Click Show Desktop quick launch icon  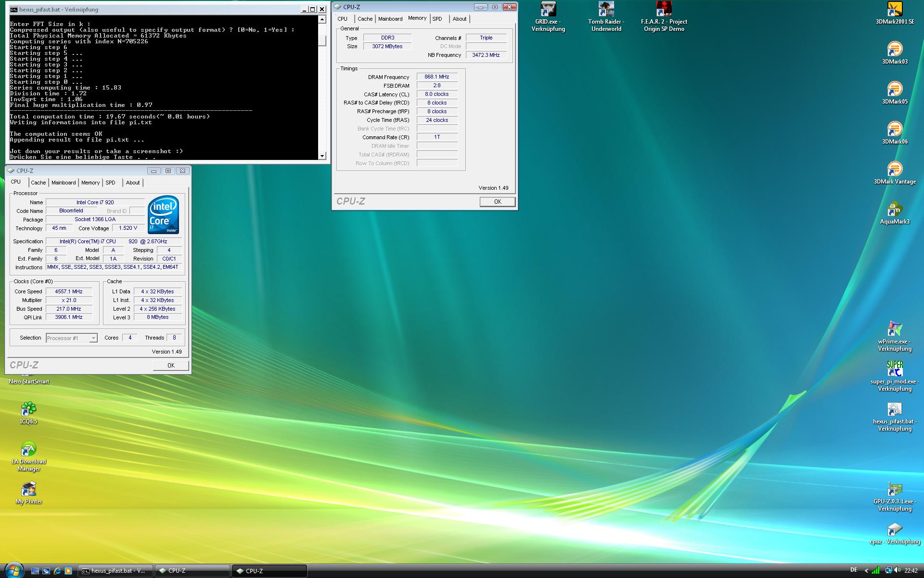pyautogui.click(x=35, y=571)
